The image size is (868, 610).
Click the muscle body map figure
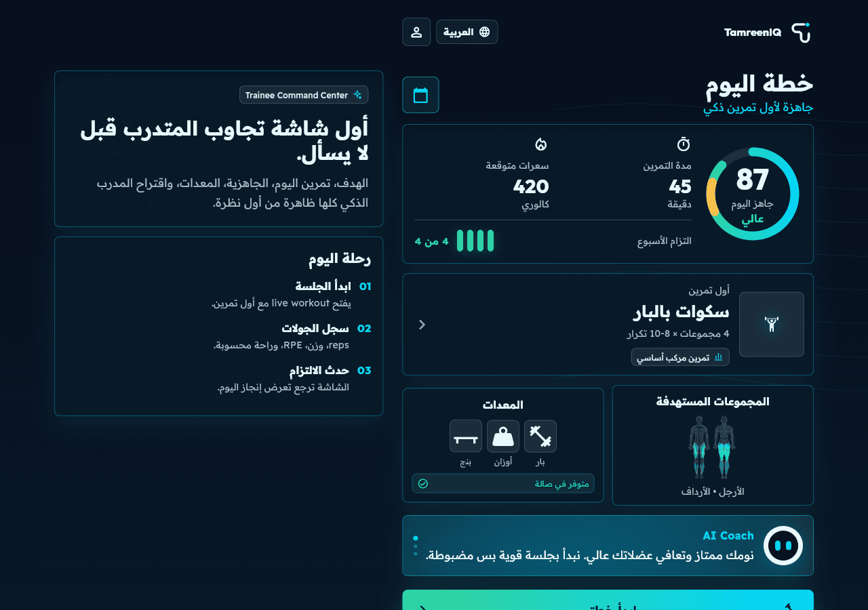coord(712,447)
